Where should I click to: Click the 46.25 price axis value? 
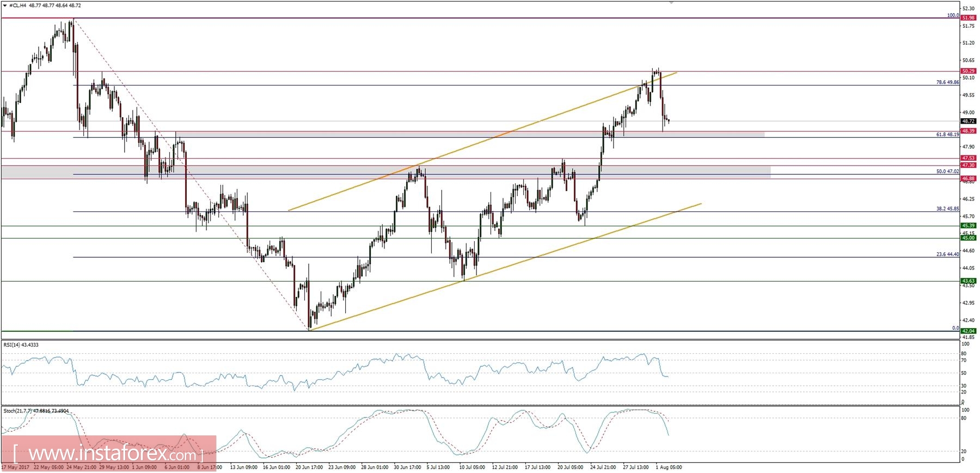click(x=969, y=199)
